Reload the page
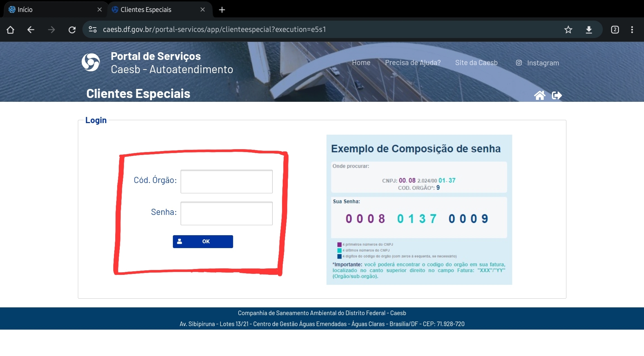The image size is (644, 356). 72,30
